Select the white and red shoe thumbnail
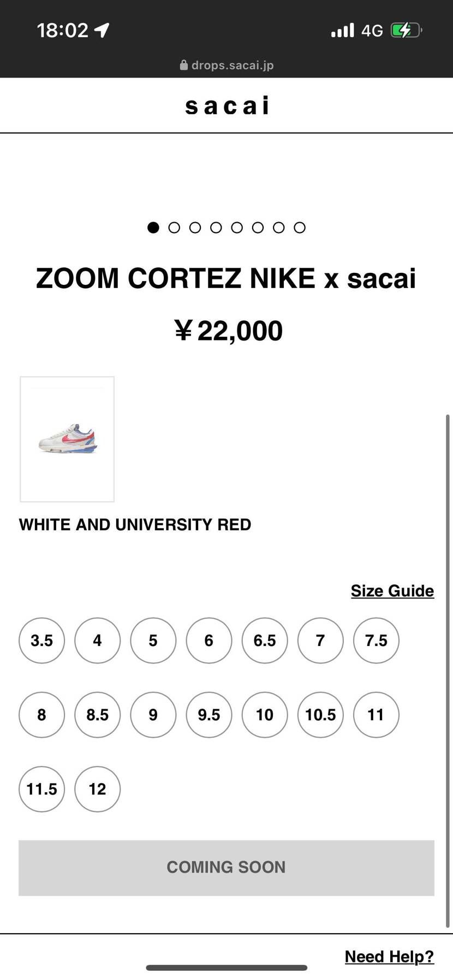453x980 pixels. pos(67,439)
